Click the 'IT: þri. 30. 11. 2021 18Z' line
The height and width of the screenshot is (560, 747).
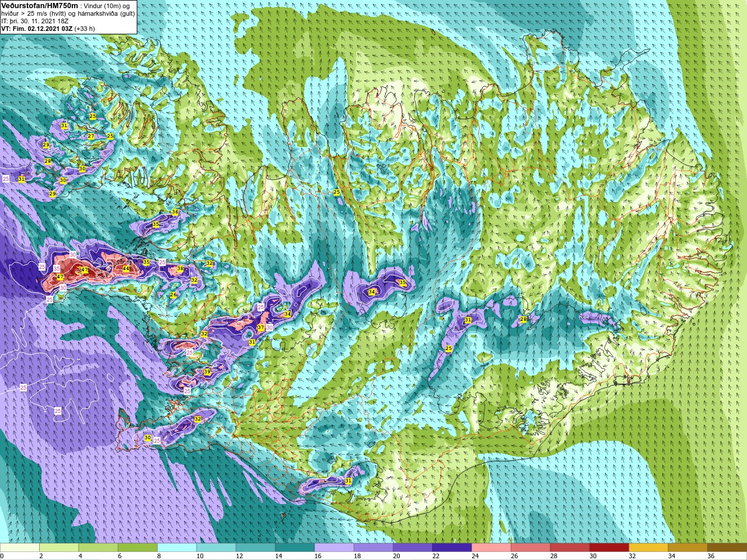pos(35,20)
